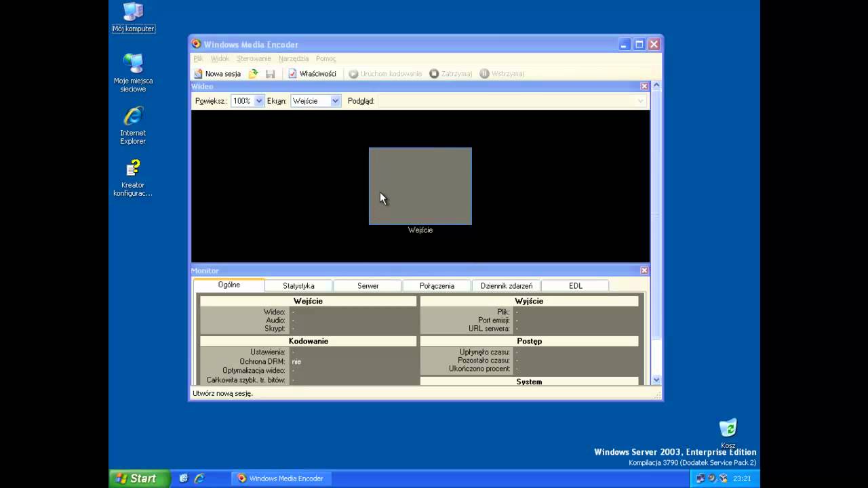This screenshot has width=868, height=488.
Task: Click the network connection tray icon
Action: click(x=701, y=479)
